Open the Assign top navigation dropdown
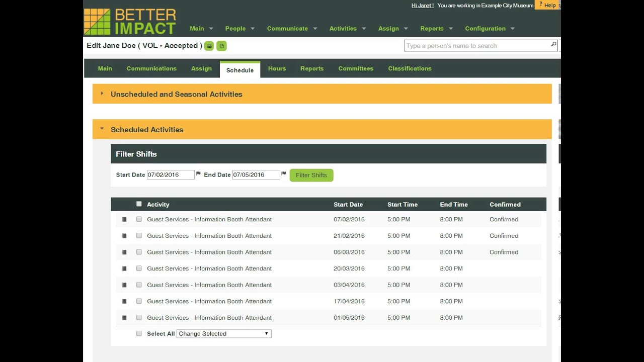The image size is (644, 362). [x=393, y=29]
